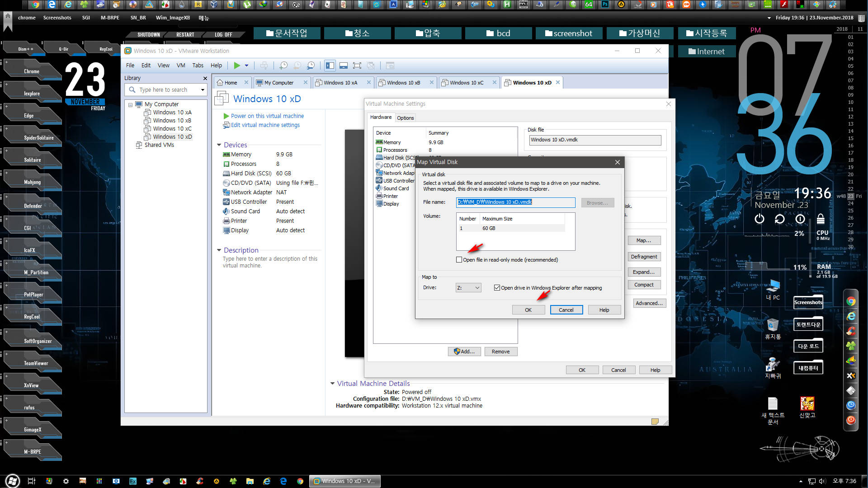Click the 휴지통 recycle bin desktop icon

[x=773, y=329]
